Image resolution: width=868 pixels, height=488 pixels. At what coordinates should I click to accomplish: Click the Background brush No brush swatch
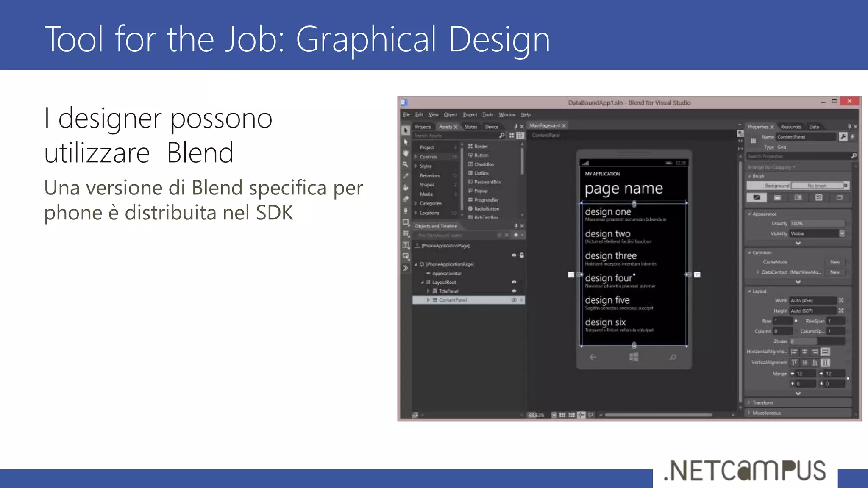pos(817,186)
